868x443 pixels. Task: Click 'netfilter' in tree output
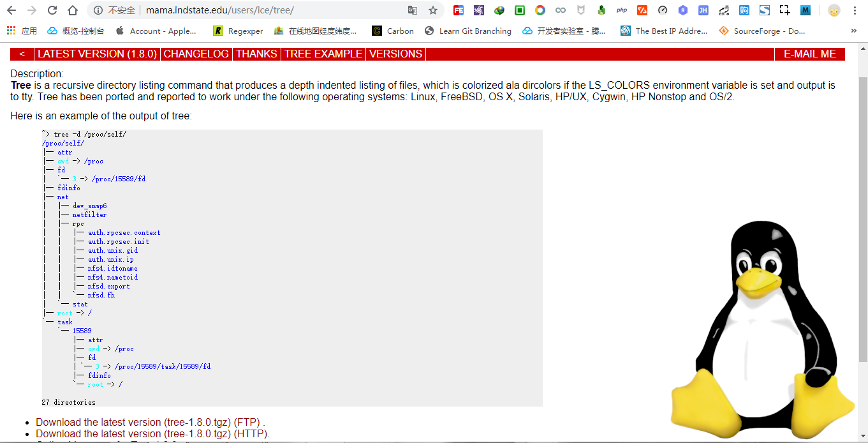coord(90,214)
